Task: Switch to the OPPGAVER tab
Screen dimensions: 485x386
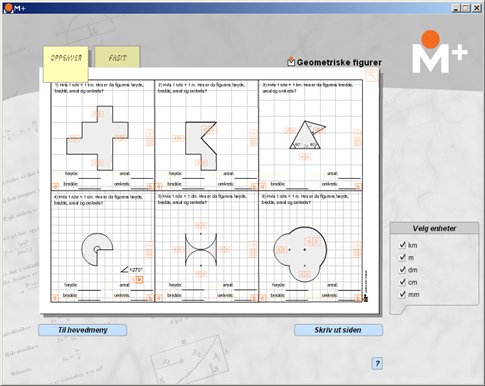Action: [x=66, y=64]
